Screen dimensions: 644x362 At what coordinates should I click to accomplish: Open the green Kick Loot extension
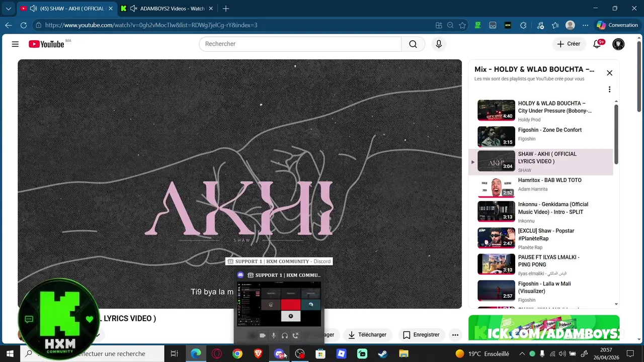click(x=477, y=25)
